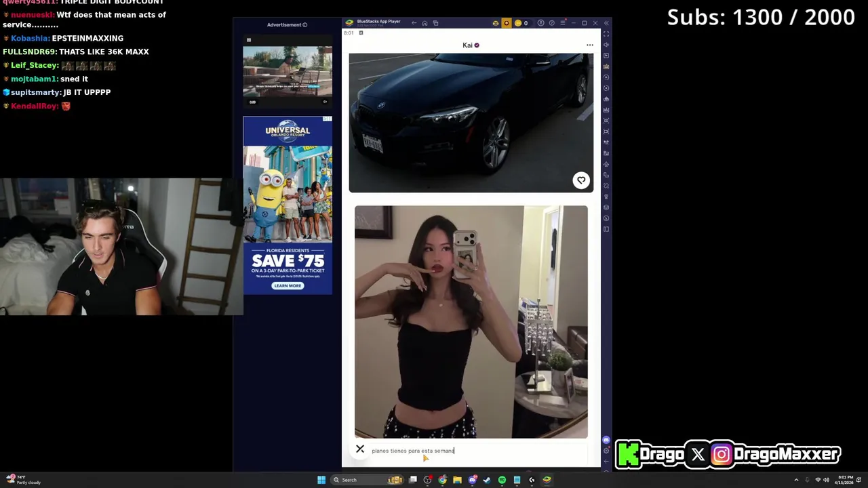Screen dimensions: 868x488
Task: Open Logitech G HUB from taskbar
Action: [x=532, y=480]
